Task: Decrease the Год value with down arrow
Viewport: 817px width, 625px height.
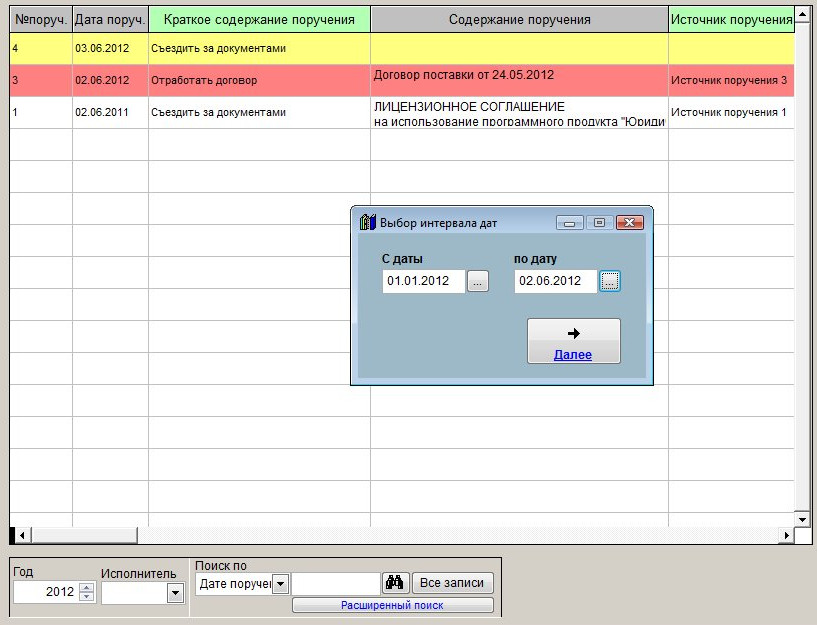Action: 86,596
